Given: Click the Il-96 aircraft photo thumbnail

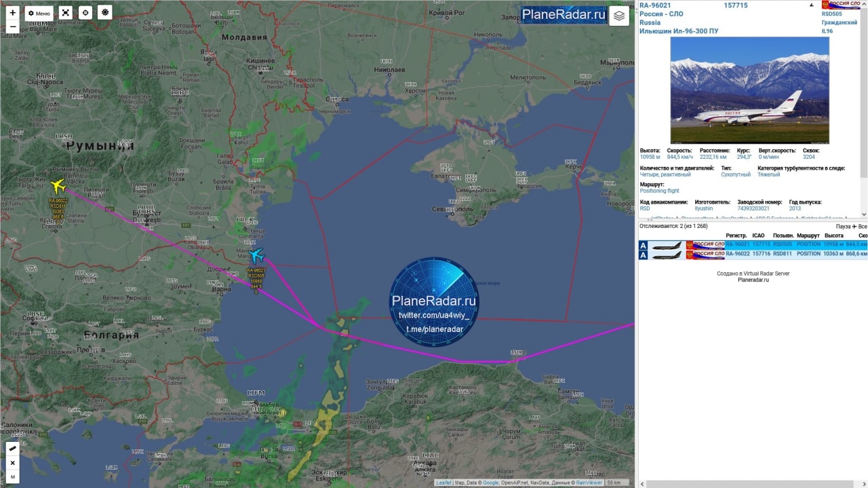Looking at the screenshot, I should [x=749, y=90].
